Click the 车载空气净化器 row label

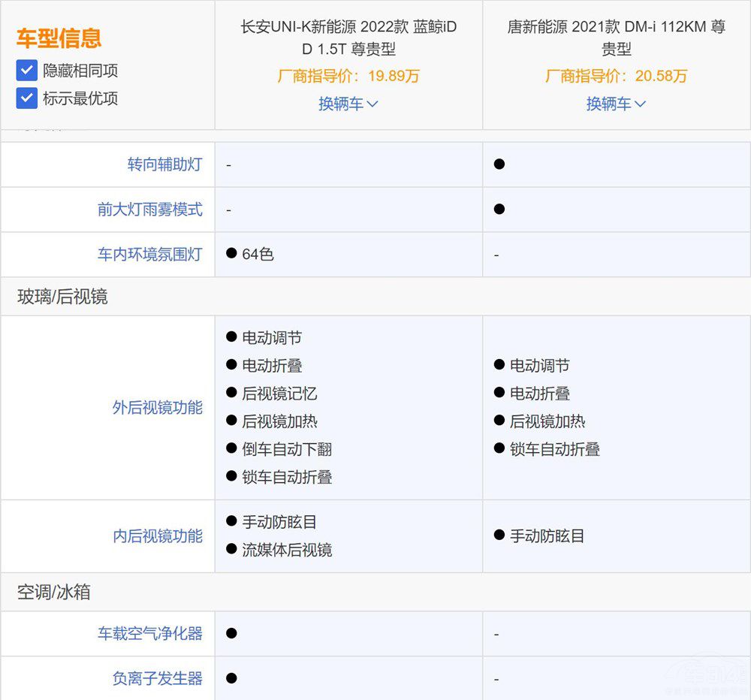click(x=149, y=634)
